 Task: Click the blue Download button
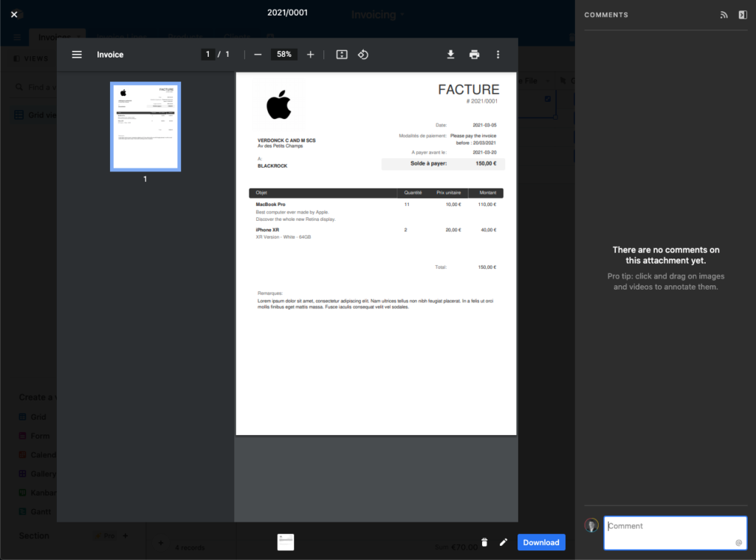[541, 542]
